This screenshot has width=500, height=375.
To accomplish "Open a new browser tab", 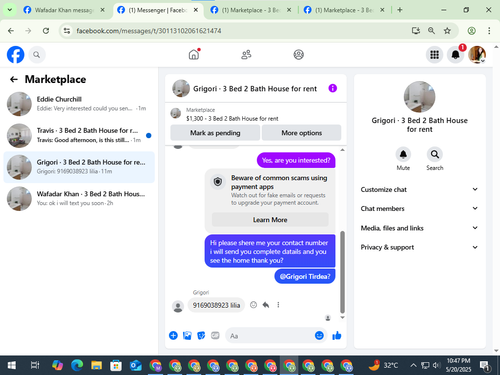I will tap(400, 10).
